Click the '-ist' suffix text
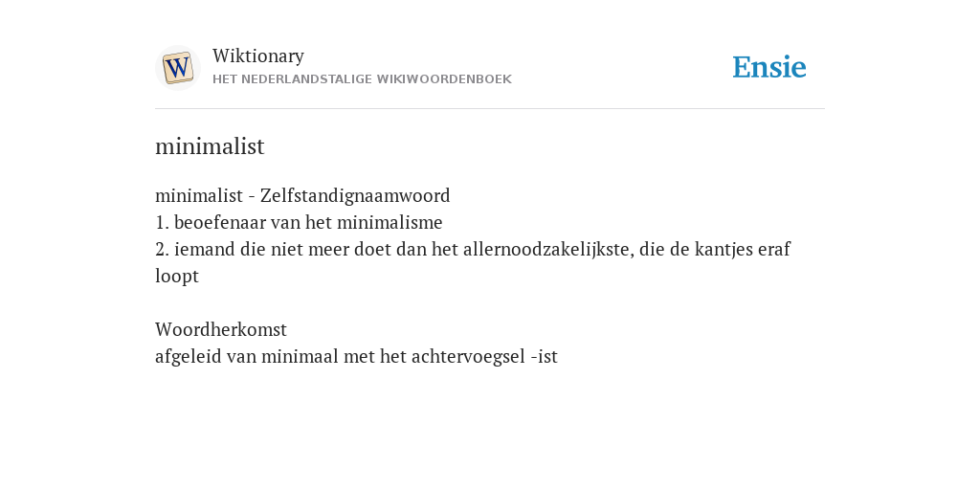This screenshot has width=980, height=490. point(544,356)
